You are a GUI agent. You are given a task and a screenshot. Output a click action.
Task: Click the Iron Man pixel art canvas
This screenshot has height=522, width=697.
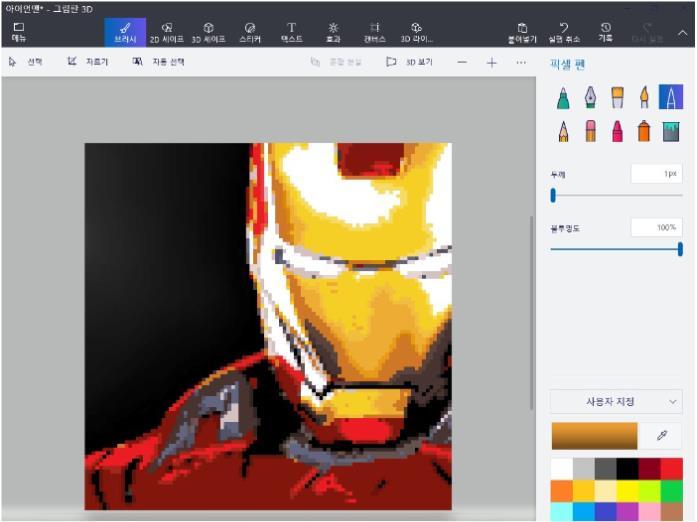tap(268, 326)
